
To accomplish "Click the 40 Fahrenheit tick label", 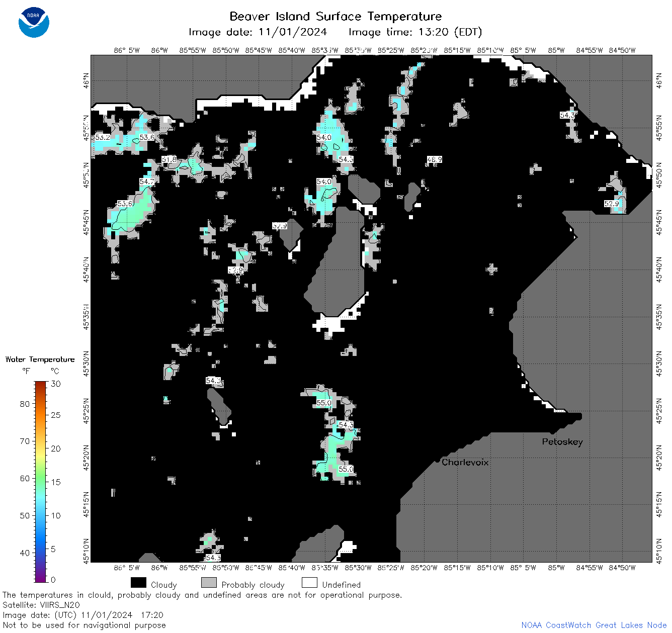I will 25,553.
